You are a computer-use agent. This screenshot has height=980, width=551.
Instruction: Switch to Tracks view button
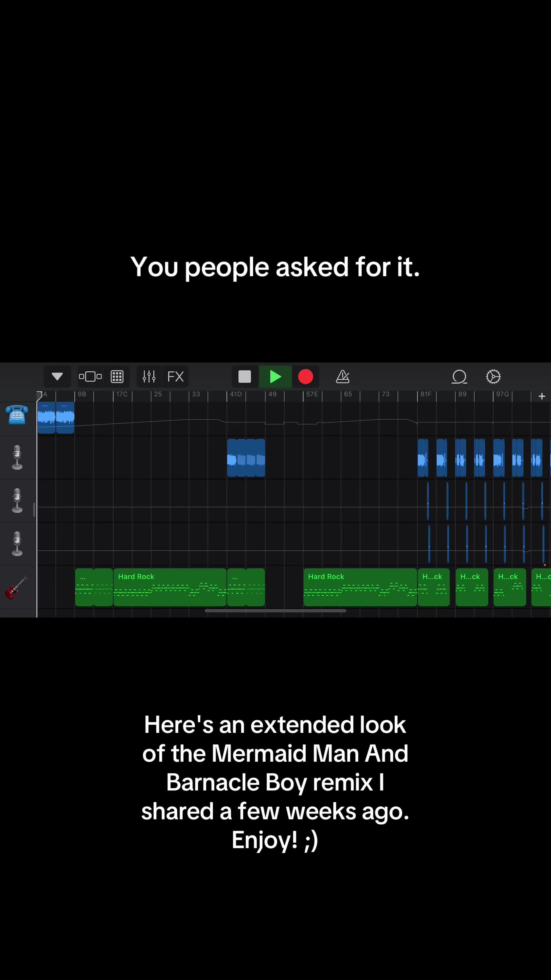point(90,377)
